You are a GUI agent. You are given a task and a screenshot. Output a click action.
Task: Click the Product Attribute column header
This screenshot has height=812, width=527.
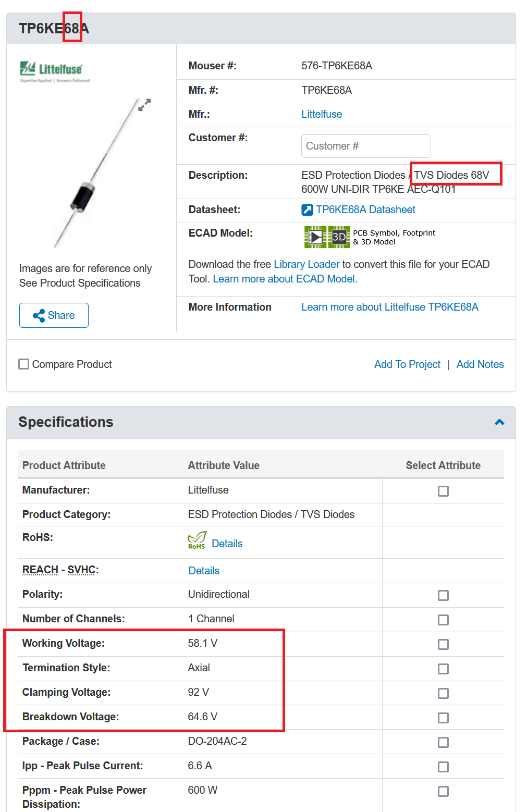coord(64,465)
